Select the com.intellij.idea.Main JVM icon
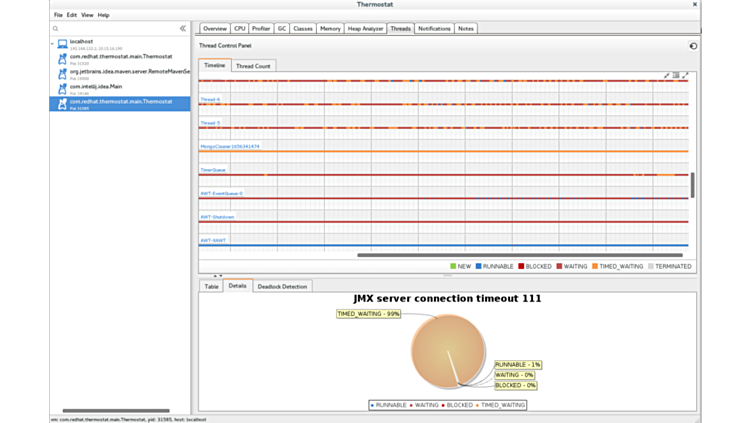 (x=62, y=88)
